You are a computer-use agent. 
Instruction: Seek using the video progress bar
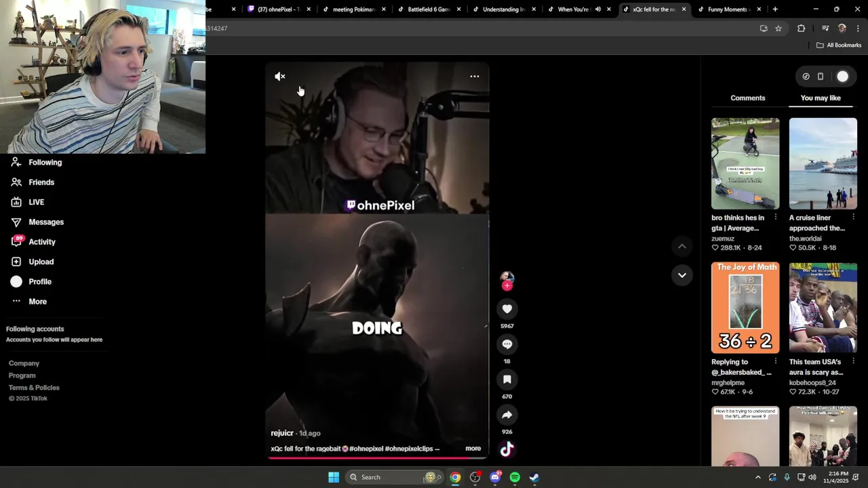(x=377, y=457)
